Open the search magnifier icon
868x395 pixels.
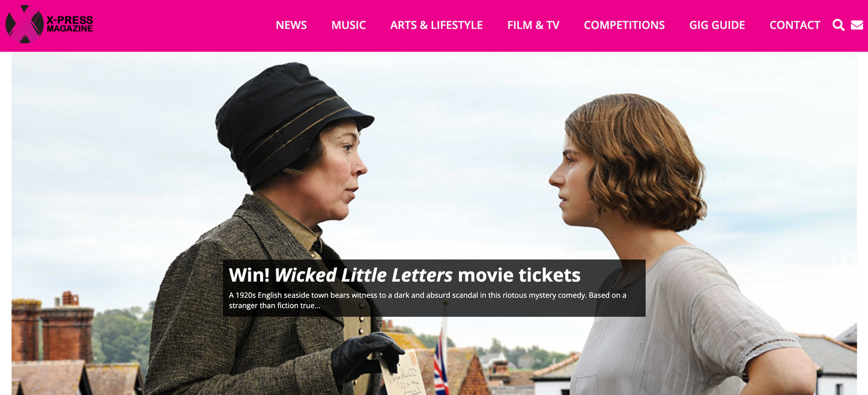839,25
